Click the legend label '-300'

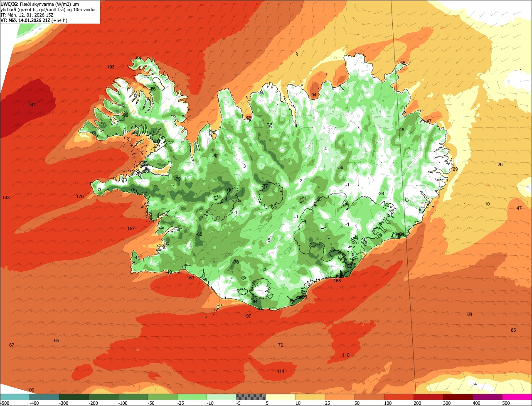coord(64,403)
